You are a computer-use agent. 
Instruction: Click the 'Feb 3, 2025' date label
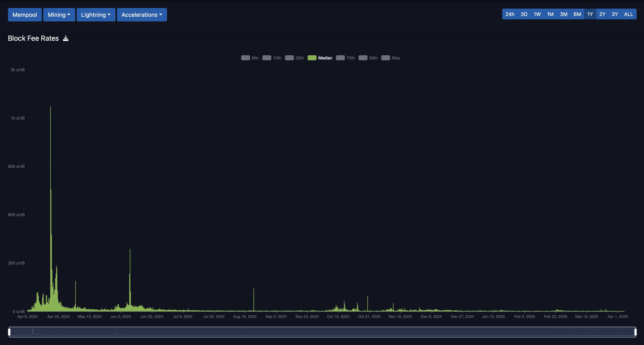(x=524, y=316)
